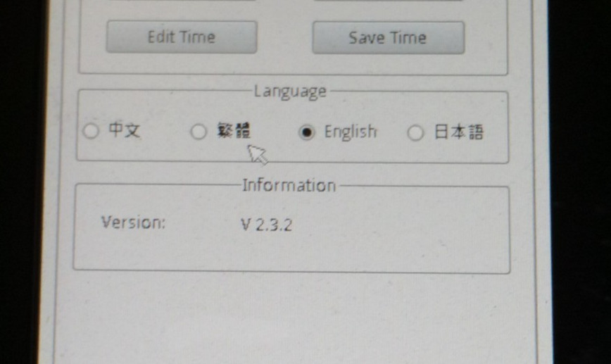Click the arrow cursor below 繁體

(257, 152)
